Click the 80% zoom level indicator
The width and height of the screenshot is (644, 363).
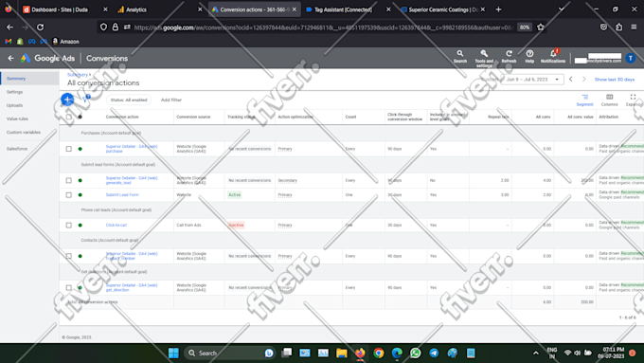(x=525, y=27)
